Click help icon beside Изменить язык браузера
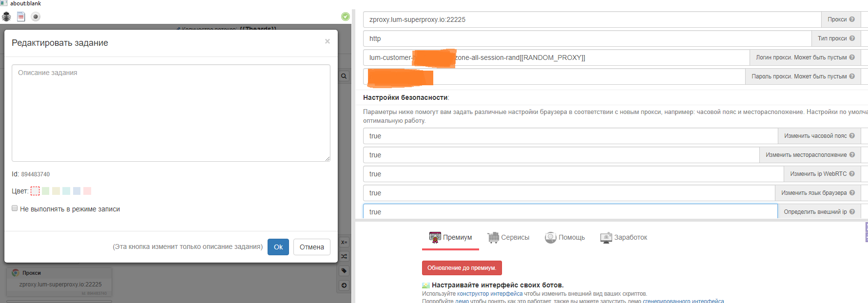 (x=852, y=193)
